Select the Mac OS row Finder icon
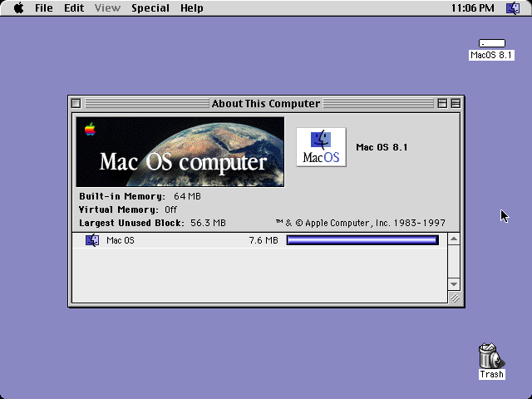532x399 pixels. tap(92, 240)
